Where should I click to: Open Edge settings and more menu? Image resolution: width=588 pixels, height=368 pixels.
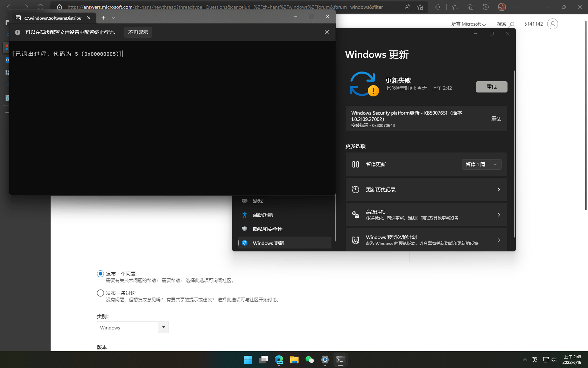click(x=518, y=7)
